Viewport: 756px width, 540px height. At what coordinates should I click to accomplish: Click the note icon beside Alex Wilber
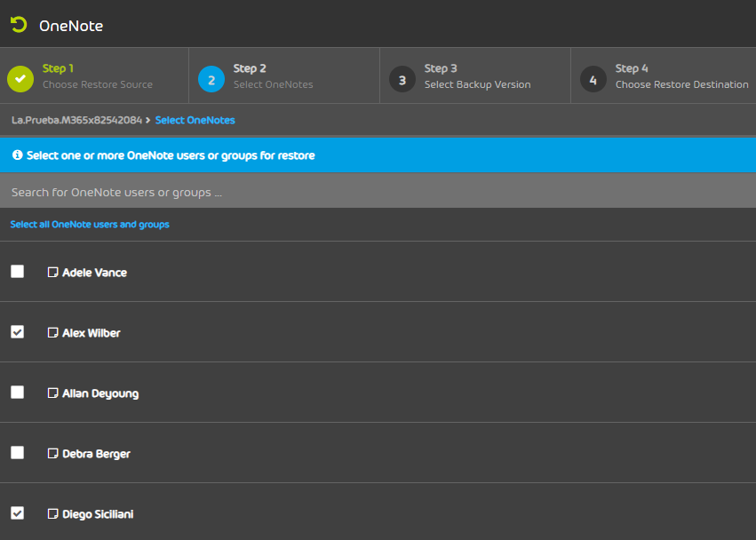point(52,333)
